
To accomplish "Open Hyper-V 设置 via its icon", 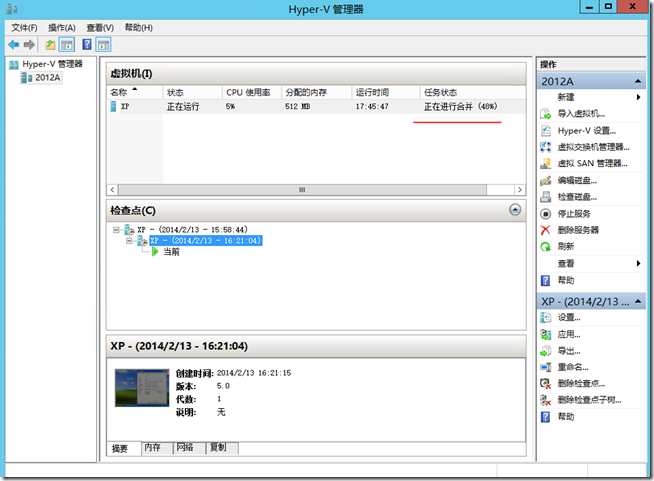I will tap(546, 131).
